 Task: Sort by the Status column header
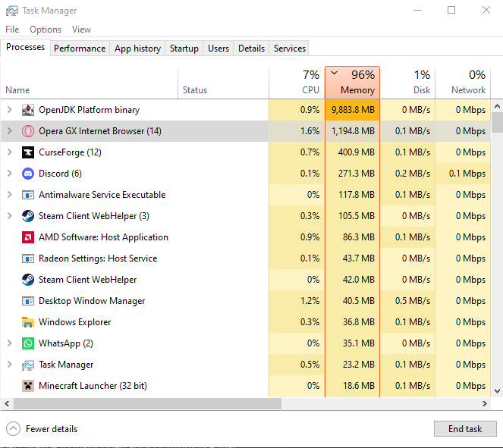[x=223, y=83]
